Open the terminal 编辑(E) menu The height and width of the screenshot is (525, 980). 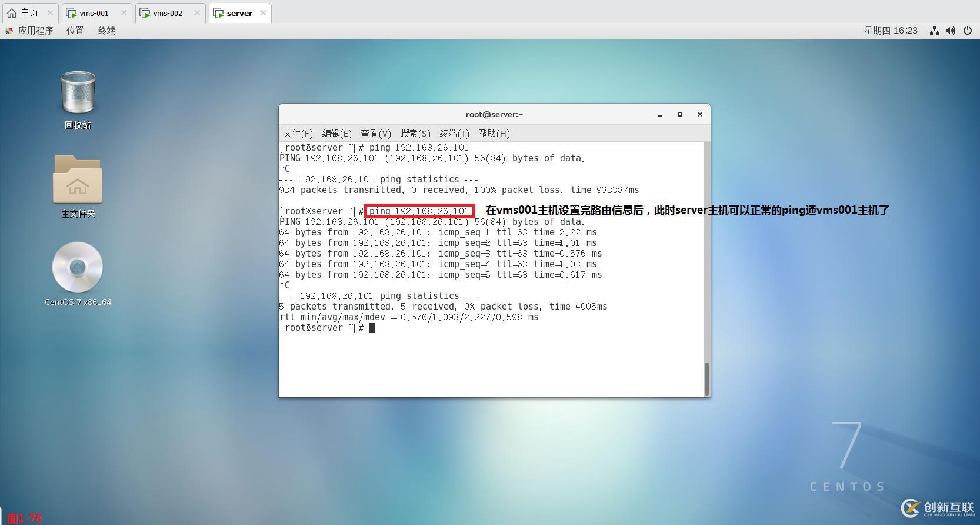pyautogui.click(x=336, y=134)
